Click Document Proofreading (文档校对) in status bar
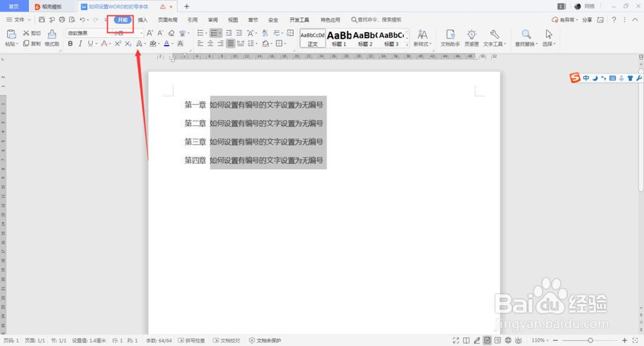This screenshot has height=346, width=644. (226, 340)
